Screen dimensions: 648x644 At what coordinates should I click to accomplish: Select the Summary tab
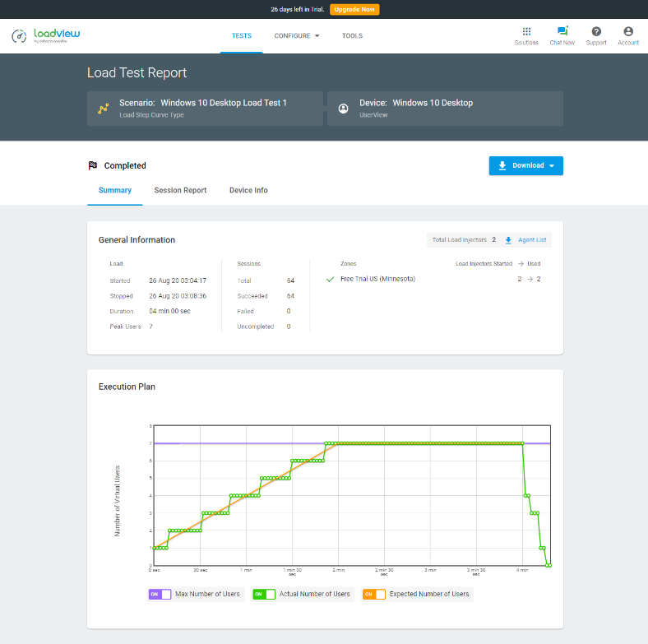[115, 190]
